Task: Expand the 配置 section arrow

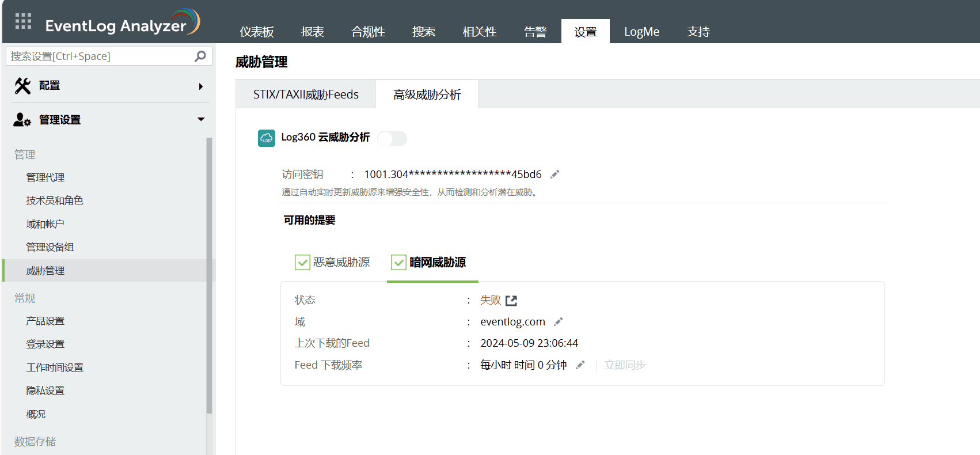Action: coord(201,86)
